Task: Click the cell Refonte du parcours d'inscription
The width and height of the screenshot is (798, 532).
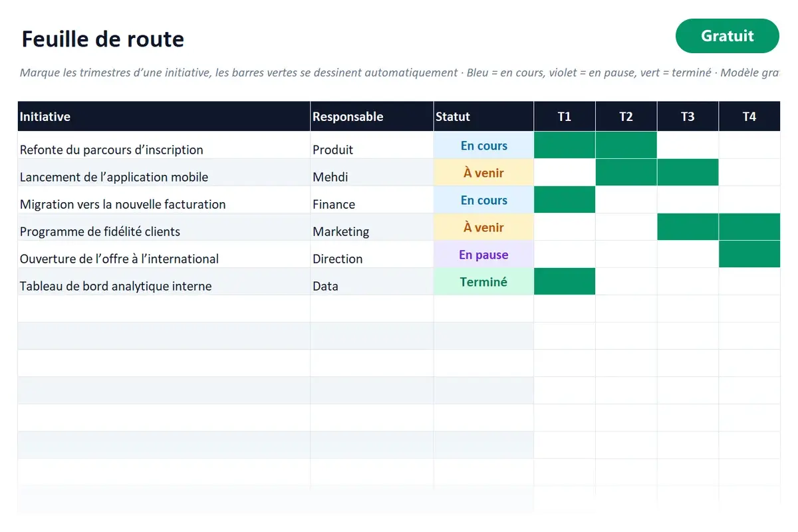Action: (x=164, y=145)
